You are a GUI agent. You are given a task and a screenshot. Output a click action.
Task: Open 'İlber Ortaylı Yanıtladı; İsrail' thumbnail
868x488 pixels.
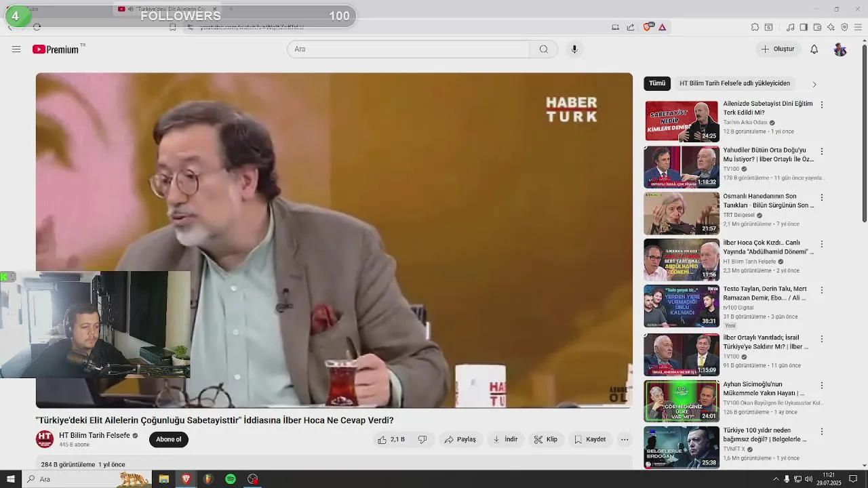click(682, 354)
